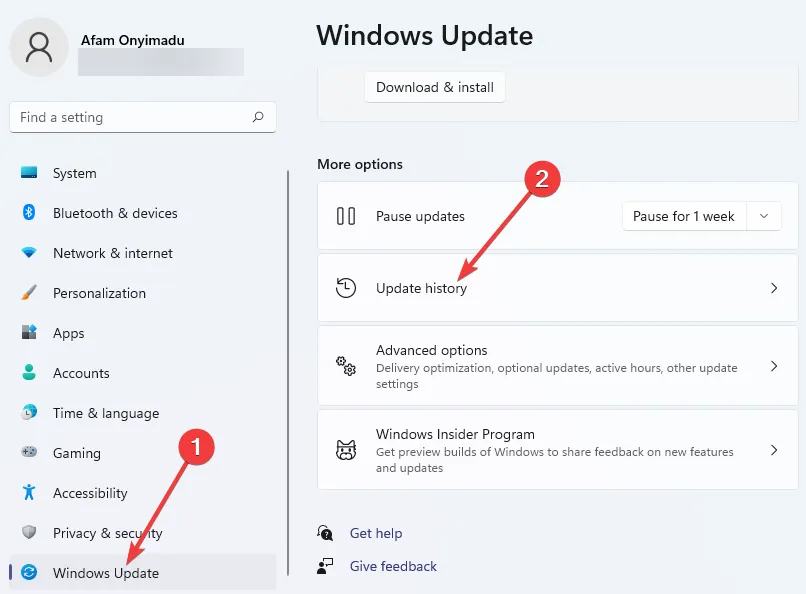Click Pause for 1 week button

click(684, 216)
